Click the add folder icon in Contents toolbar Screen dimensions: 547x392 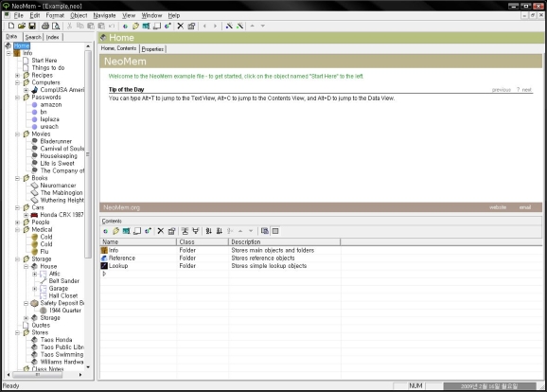(x=115, y=231)
